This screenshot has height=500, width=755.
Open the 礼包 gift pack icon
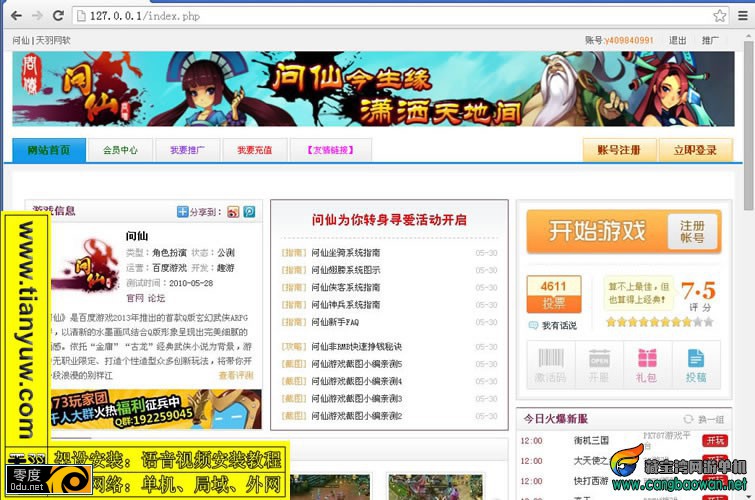(x=647, y=365)
